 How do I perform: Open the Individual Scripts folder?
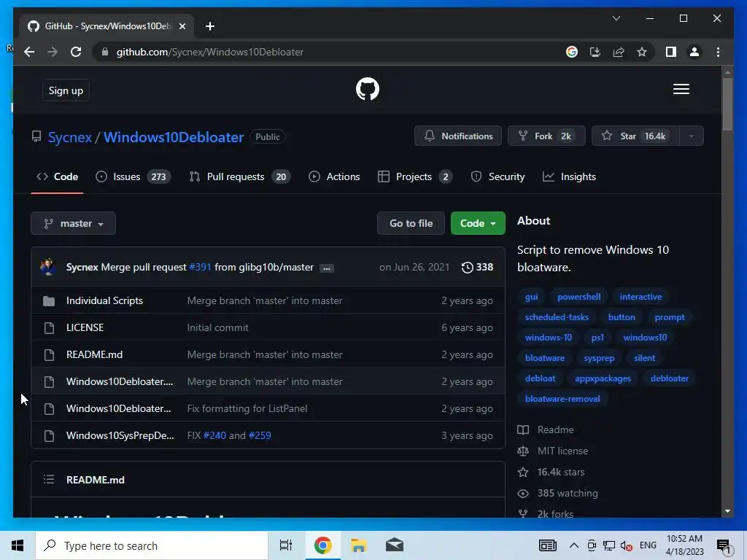104,301
